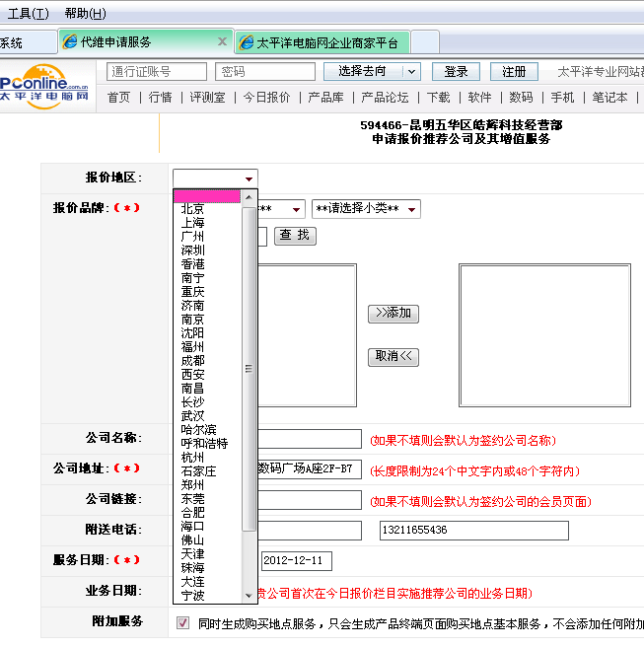The width and height of the screenshot is (644, 647).
Task: Close the 代维申请服务 tab
Action: 222,42
